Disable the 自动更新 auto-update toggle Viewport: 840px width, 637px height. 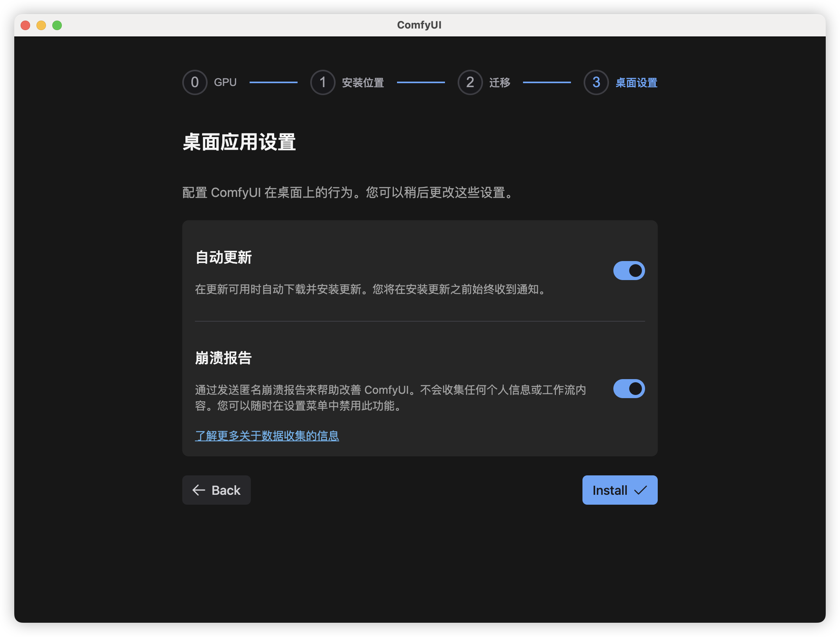point(629,271)
